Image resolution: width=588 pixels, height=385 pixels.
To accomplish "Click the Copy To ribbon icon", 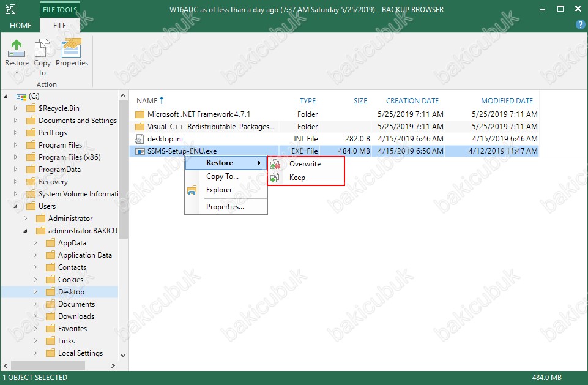I will click(42, 48).
